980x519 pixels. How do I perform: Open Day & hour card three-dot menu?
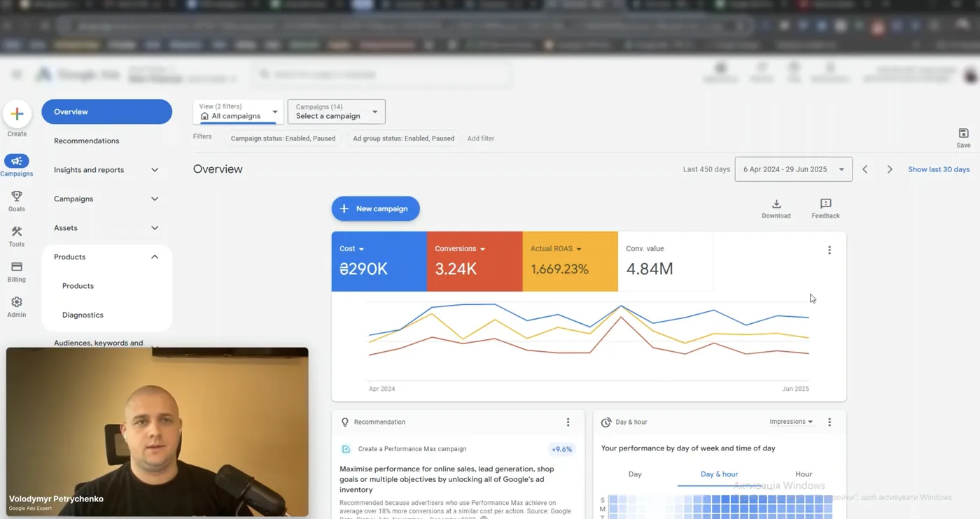(829, 422)
